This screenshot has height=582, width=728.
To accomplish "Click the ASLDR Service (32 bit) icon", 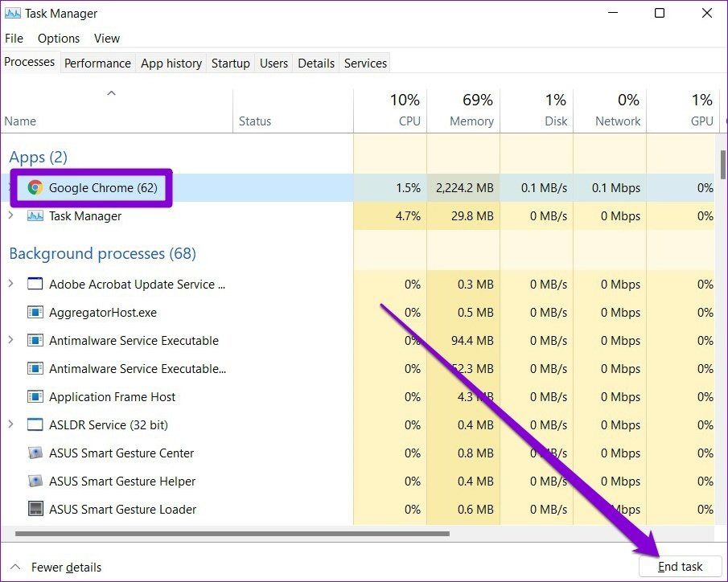I will tap(35, 424).
